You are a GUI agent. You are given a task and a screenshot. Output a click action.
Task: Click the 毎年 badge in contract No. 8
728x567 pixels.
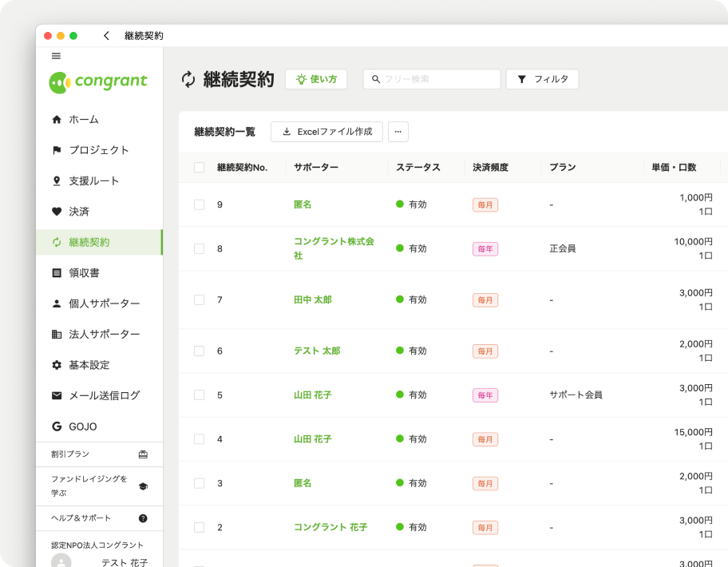click(x=485, y=249)
